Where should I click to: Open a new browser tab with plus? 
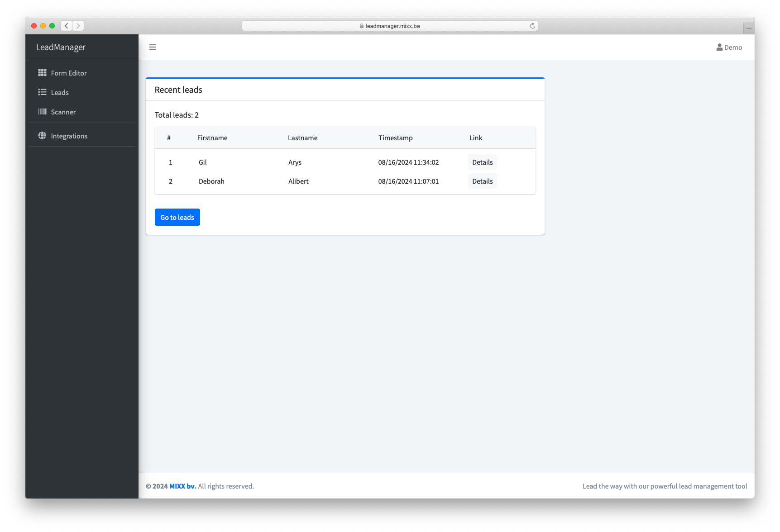(x=749, y=28)
